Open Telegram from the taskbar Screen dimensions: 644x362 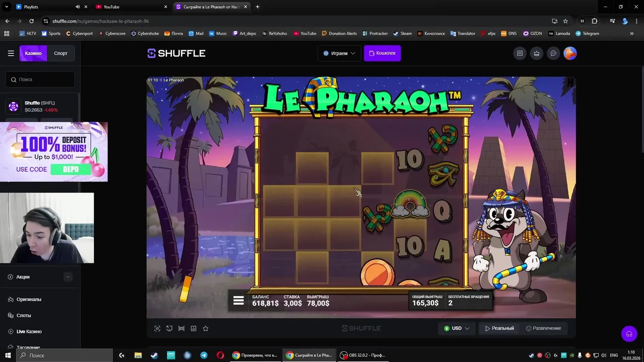pos(204,355)
